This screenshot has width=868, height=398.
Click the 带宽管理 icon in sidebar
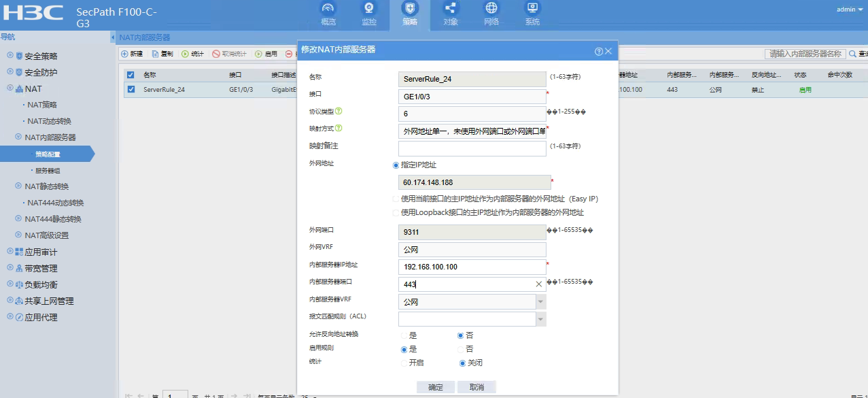(19, 268)
